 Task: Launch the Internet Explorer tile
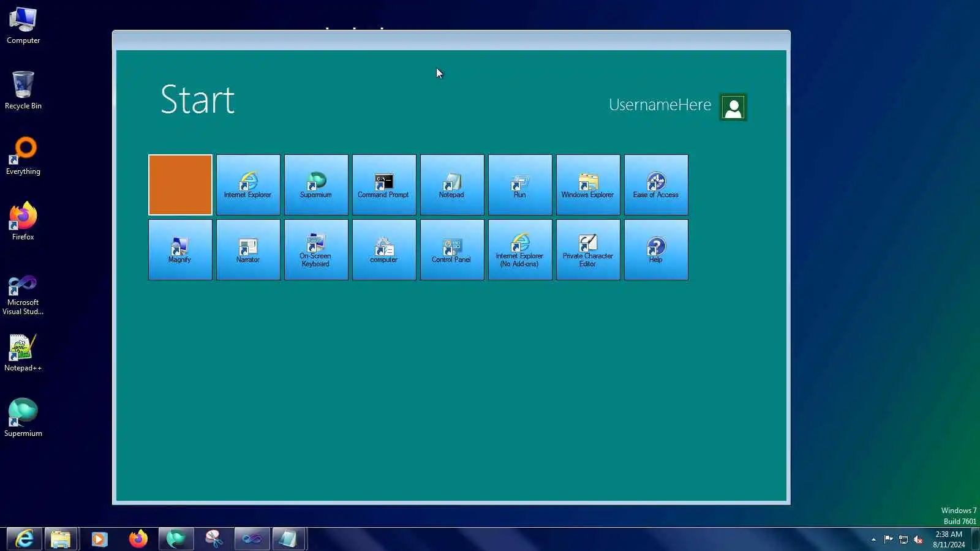[x=248, y=185]
